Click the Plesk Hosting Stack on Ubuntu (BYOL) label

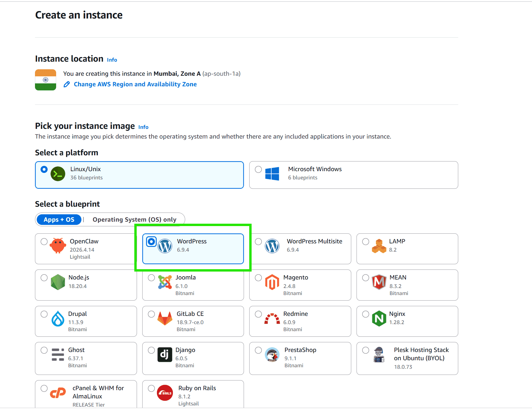421,354
